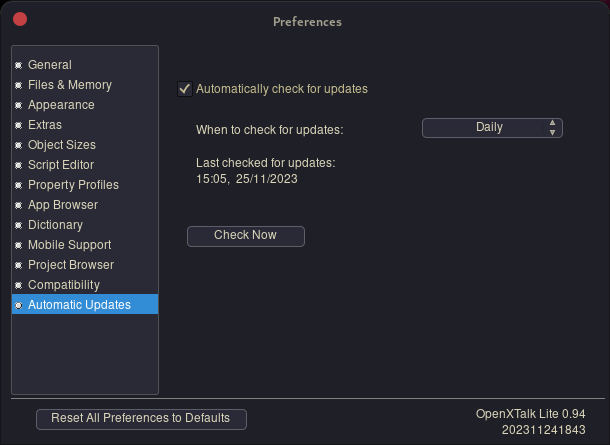Click the last checked date text 15:05, 25/11/2023
This screenshot has width=610, height=445.
pos(247,179)
